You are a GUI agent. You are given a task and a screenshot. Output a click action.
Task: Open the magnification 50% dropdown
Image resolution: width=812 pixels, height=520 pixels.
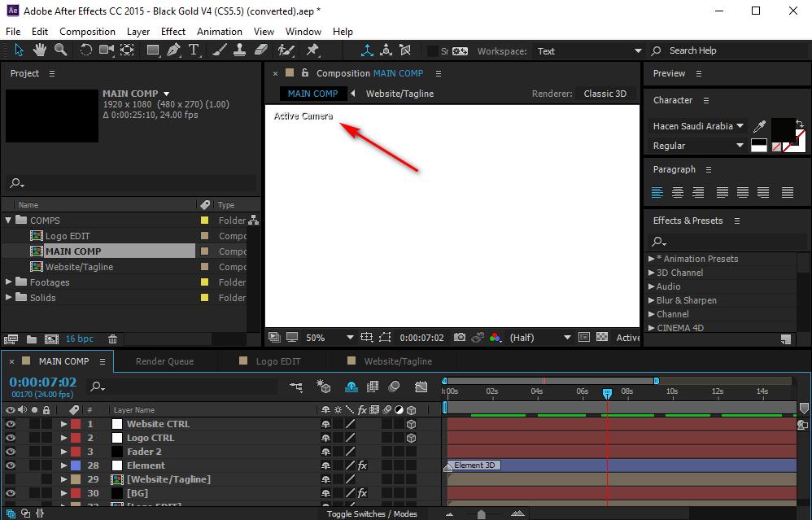point(330,338)
